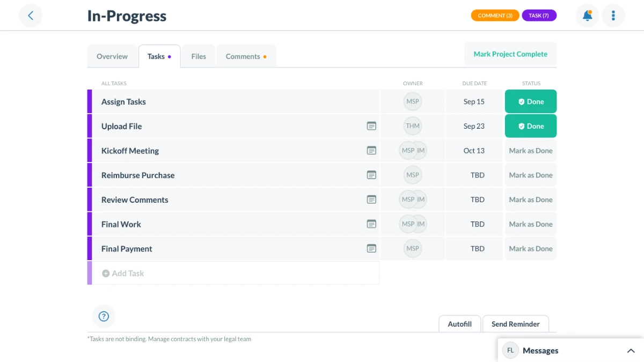This screenshot has width=644, height=362.
Task: Open notes icon on Final Payment task
Action: click(371, 248)
